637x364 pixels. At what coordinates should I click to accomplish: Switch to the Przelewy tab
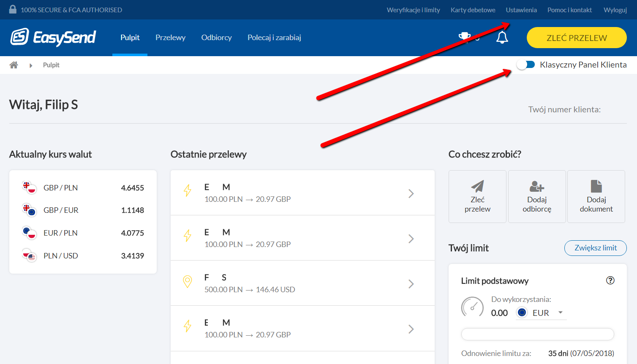(170, 37)
